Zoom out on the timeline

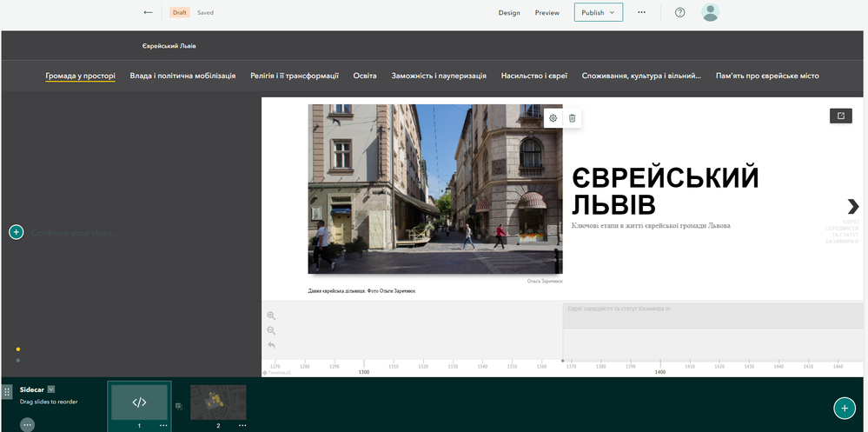[x=271, y=330]
